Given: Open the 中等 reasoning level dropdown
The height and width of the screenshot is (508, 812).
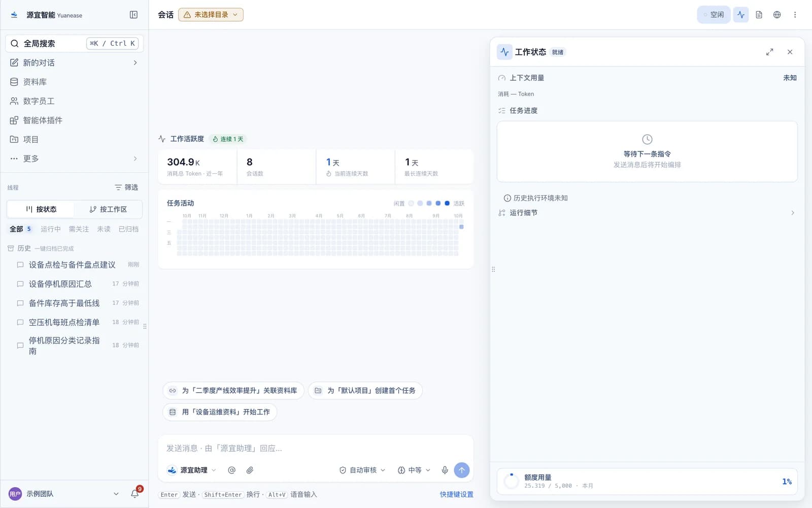Looking at the screenshot, I should tap(414, 470).
